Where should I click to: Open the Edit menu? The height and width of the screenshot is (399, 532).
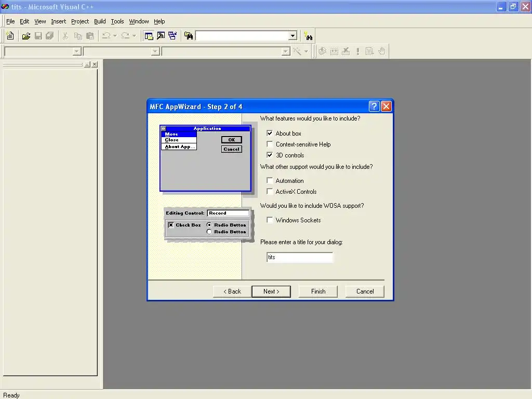(24, 21)
